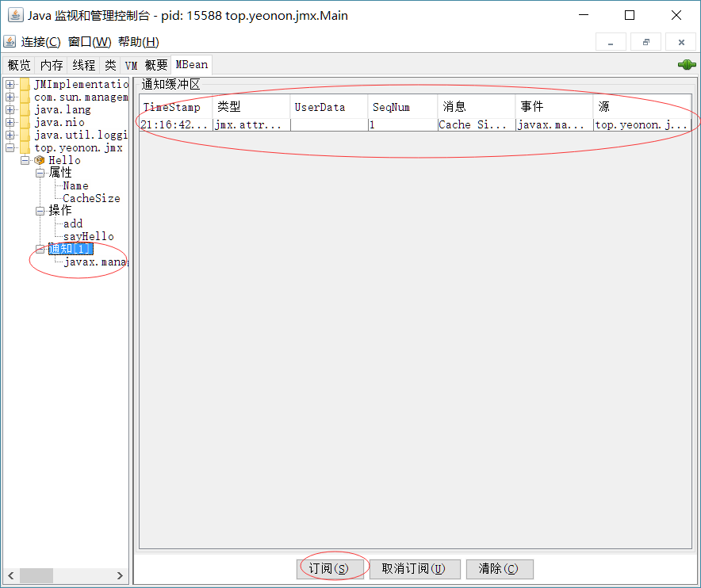Expand the com.sun.management node

click(10, 97)
